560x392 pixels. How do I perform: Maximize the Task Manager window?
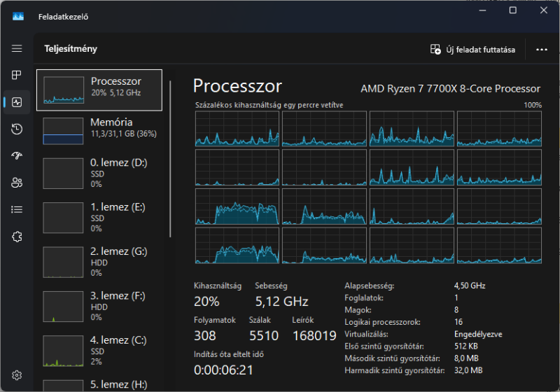click(x=513, y=10)
